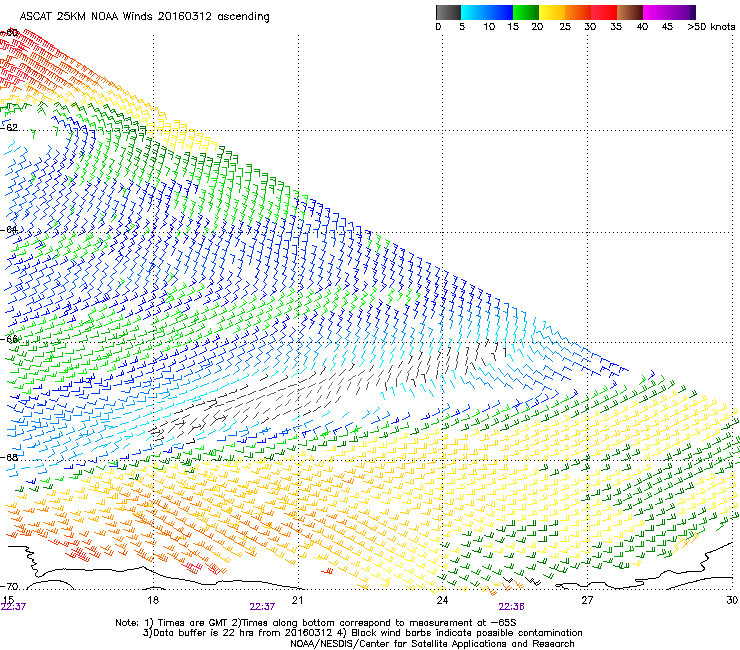
Task: Select the red 30-35 knots legend swatch
Action: [604, 12]
